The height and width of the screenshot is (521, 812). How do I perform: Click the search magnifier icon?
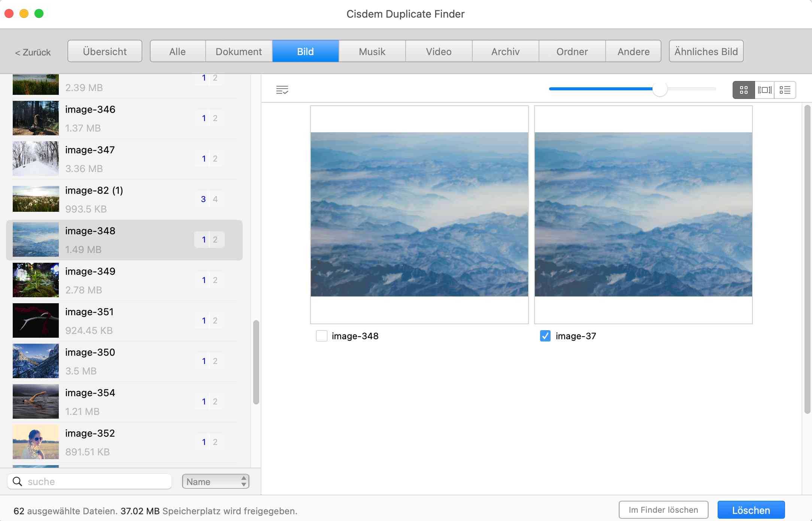click(x=17, y=481)
